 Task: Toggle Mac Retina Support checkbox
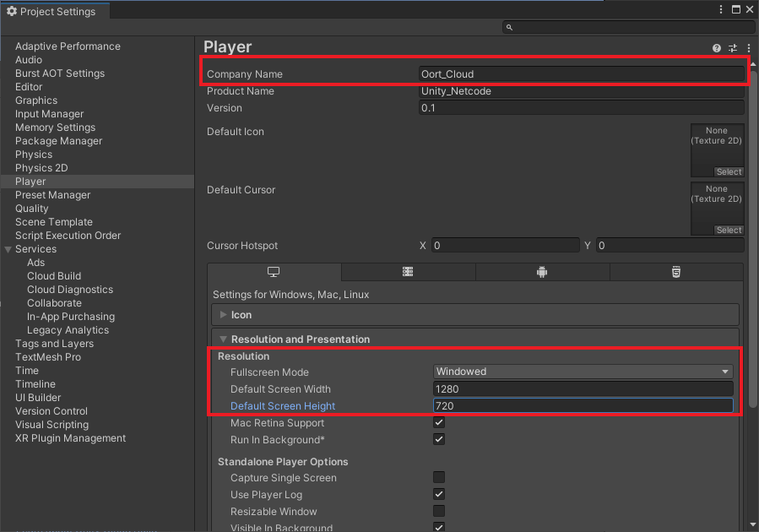point(439,422)
